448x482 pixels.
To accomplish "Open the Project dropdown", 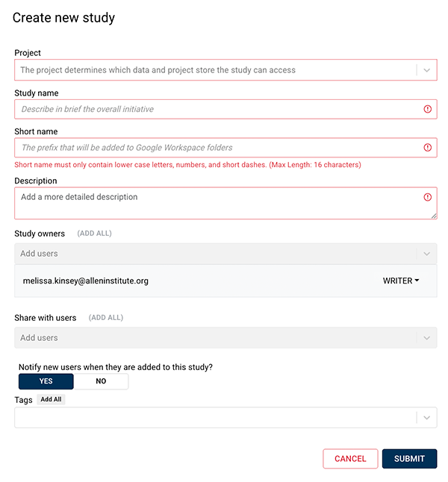I will 426,70.
